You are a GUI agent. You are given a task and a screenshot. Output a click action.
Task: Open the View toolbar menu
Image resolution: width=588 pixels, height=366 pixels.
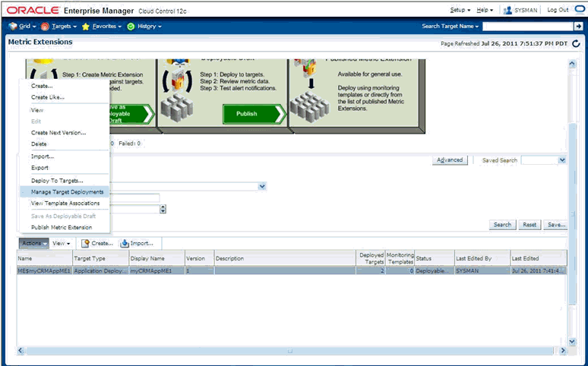[61, 244]
